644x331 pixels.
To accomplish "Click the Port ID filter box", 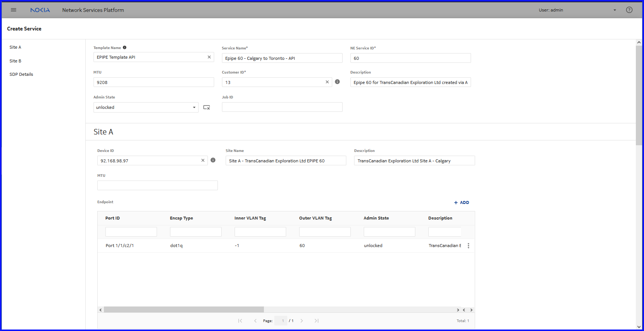I will click(131, 232).
